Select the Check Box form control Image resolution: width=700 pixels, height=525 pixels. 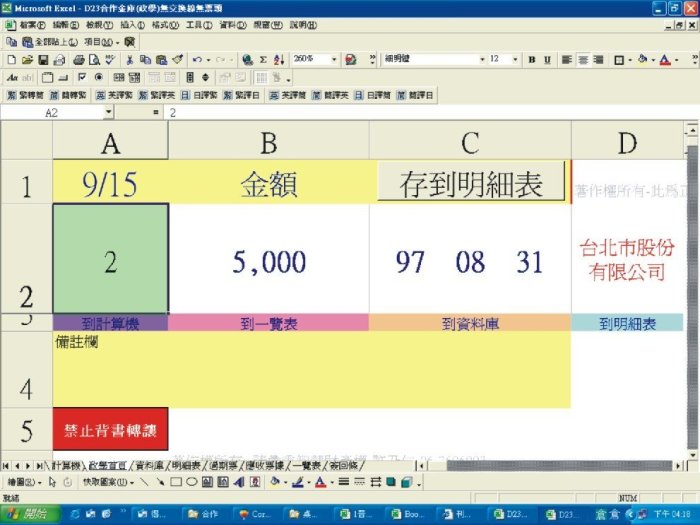(82, 77)
